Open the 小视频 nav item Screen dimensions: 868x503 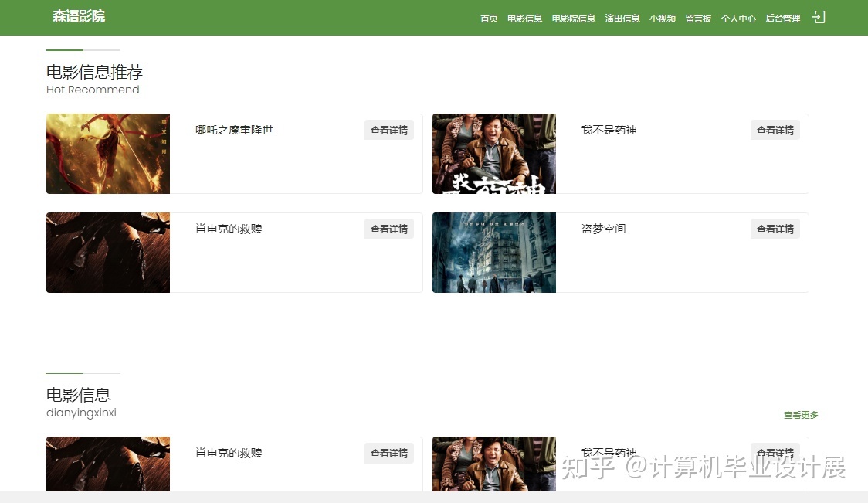click(663, 19)
